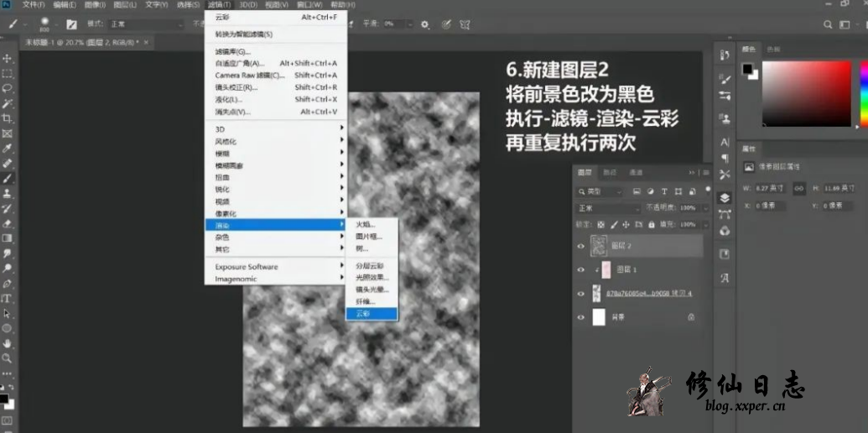This screenshot has height=433, width=868.
Task: Click the search icon at top right
Action: (828, 24)
